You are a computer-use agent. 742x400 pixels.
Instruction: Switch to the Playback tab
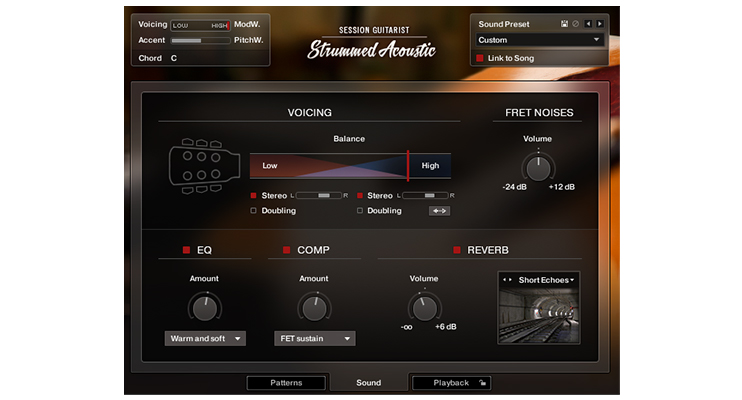click(x=451, y=382)
